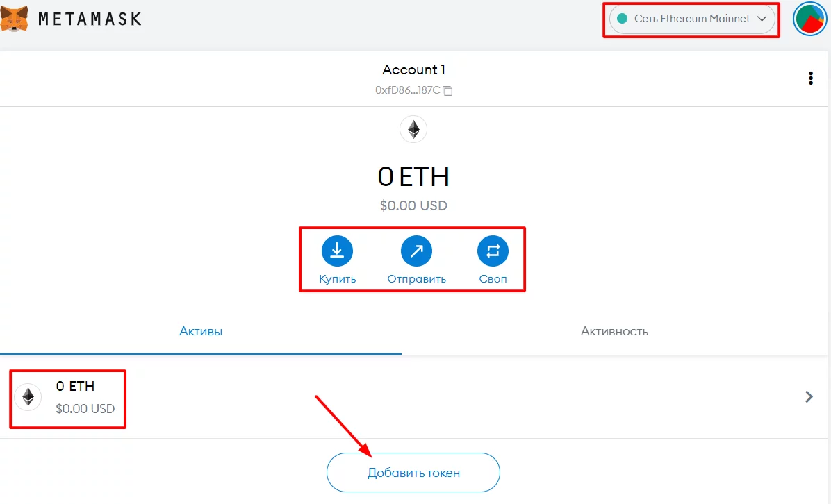Click the Купить download arrow icon
Viewport: 831px width, 504px height.
[x=337, y=251]
